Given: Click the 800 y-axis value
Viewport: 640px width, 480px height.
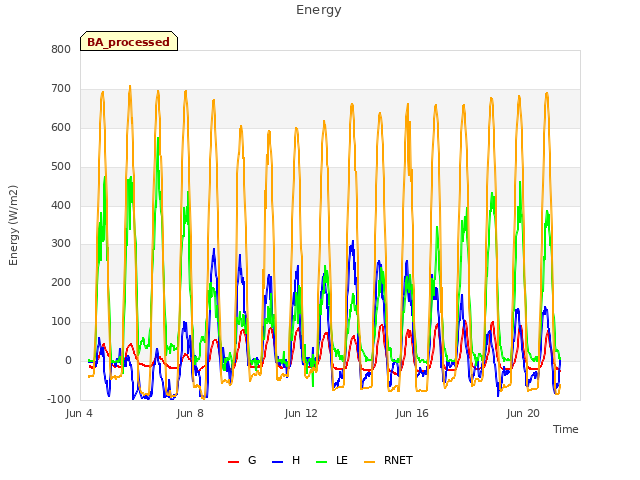Looking at the screenshot, I should (x=61, y=50).
